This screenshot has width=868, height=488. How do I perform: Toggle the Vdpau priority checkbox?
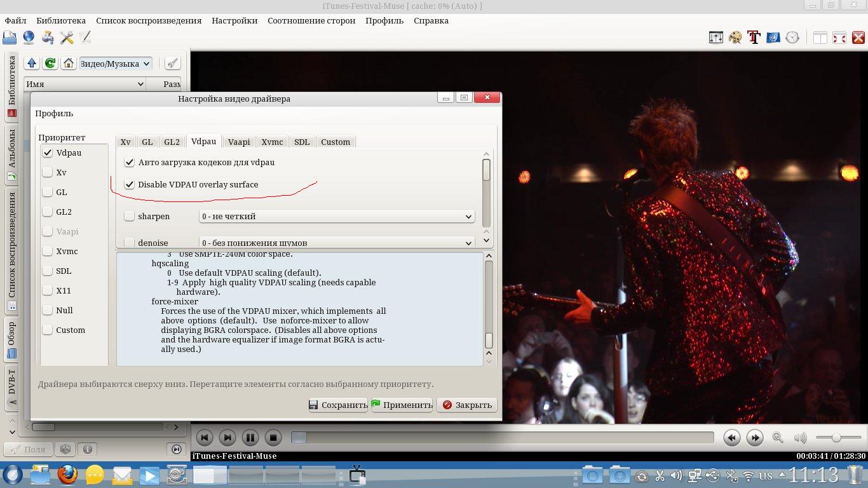coord(48,152)
